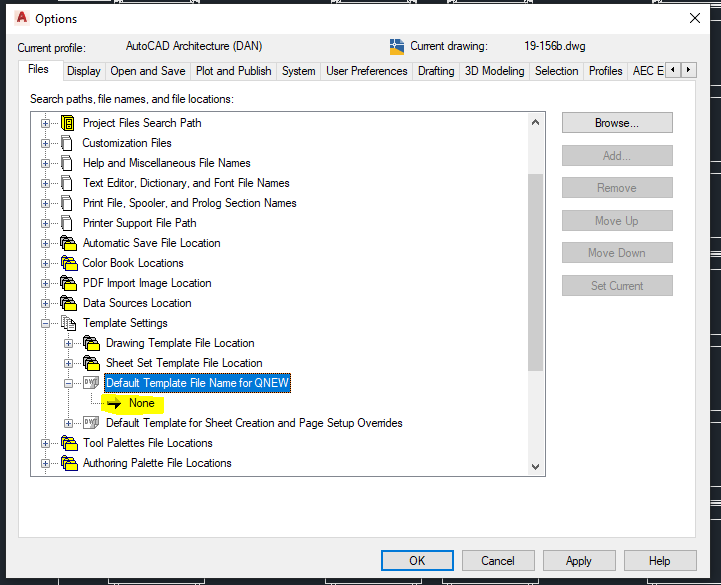Click the Print File, Spooler icon
The width and height of the screenshot is (721, 585).
67,203
